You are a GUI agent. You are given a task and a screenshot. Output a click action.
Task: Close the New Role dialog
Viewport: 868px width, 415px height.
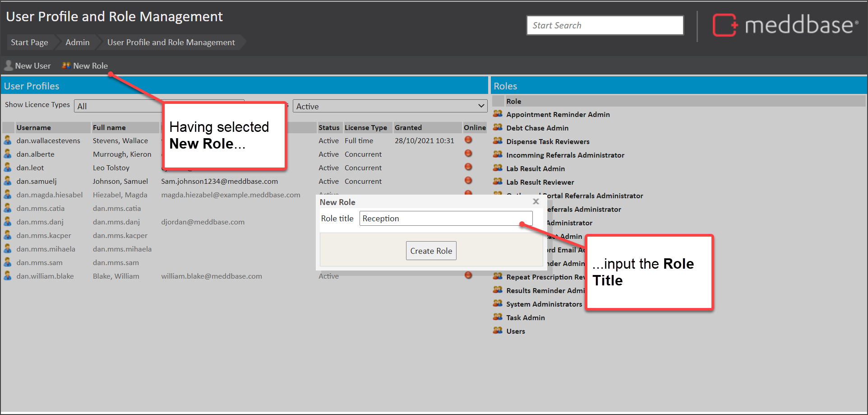(536, 202)
